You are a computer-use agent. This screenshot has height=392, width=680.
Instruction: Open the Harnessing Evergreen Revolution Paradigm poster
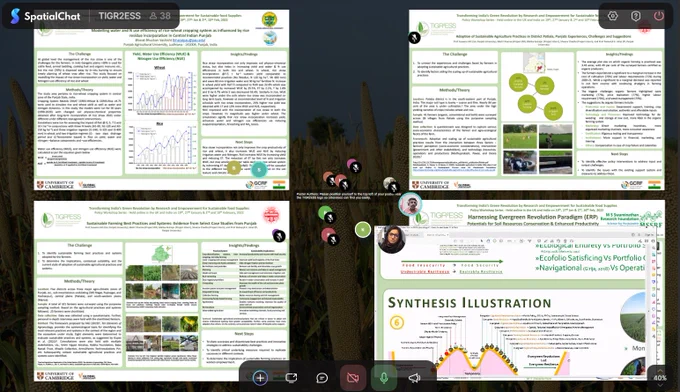[x=537, y=212]
